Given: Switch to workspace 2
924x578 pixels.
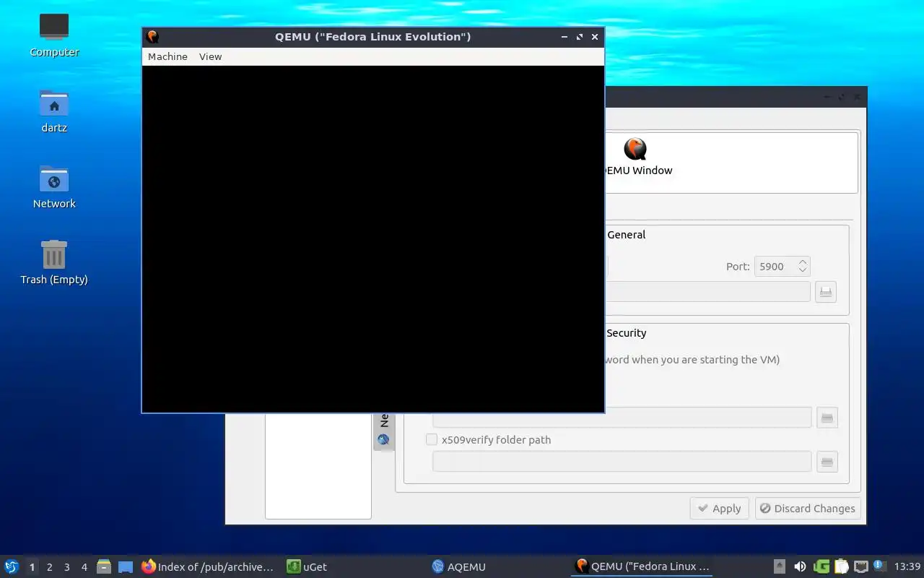Looking at the screenshot, I should (x=49, y=567).
